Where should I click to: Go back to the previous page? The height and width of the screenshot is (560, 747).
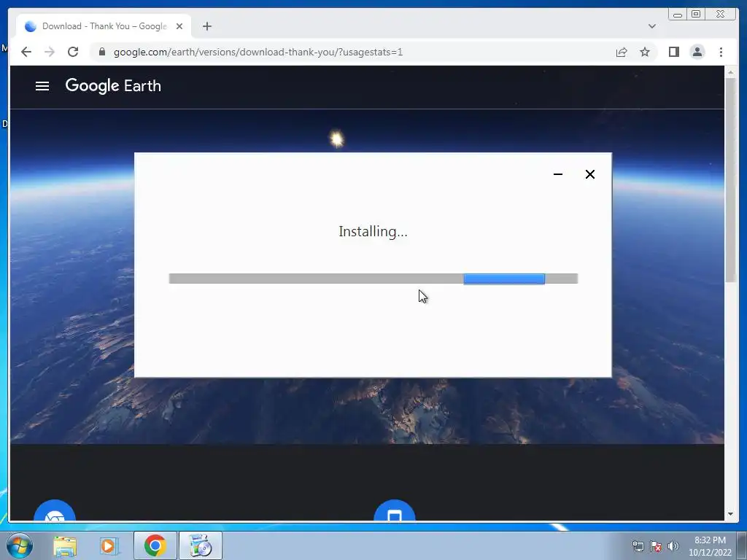point(26,52)
